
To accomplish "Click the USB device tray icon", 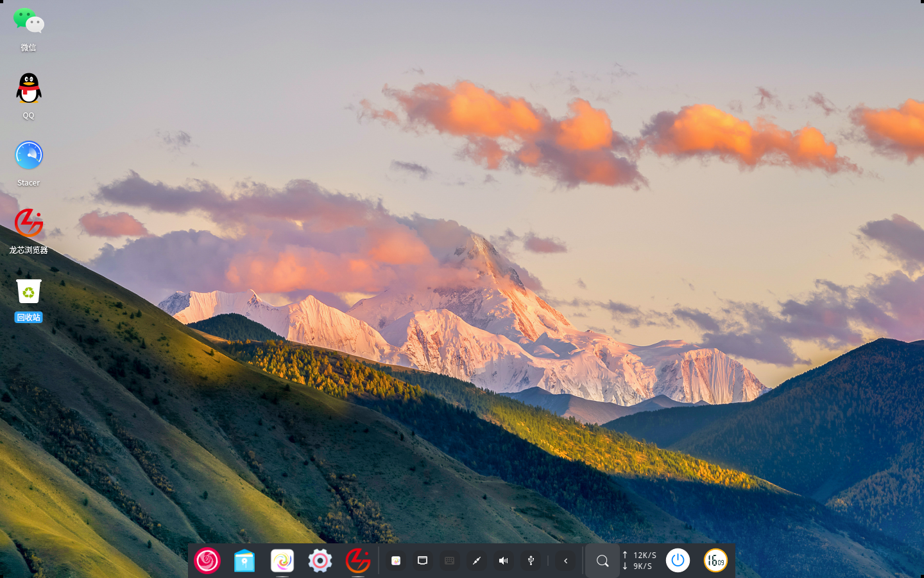I will 531,561.
